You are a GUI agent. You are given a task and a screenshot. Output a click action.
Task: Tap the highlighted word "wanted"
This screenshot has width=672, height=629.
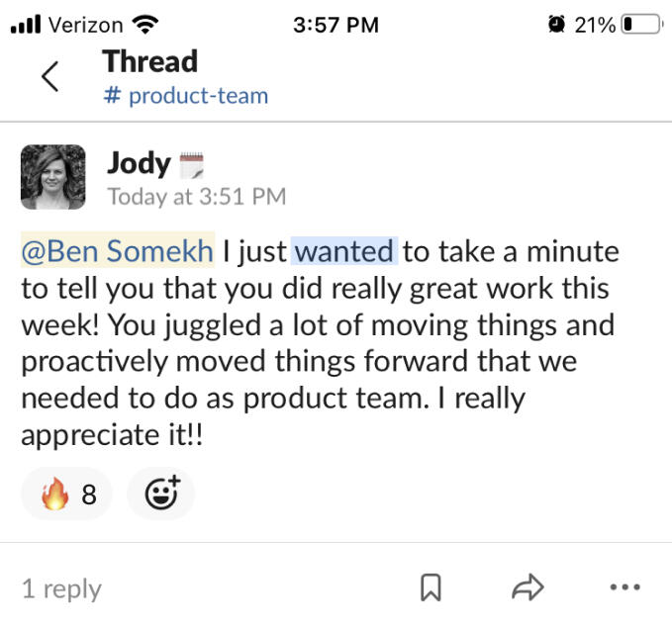[x=345, y=252]
